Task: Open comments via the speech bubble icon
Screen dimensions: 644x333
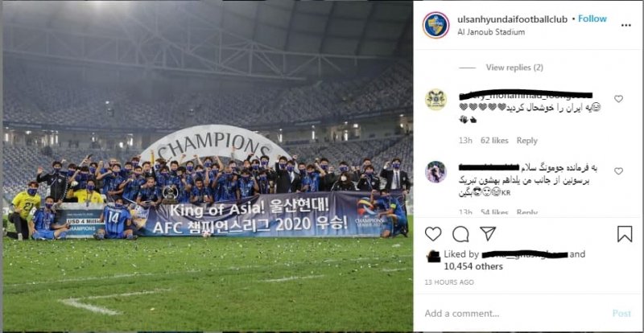Action: pyautogui.click(x=460, y=234)
